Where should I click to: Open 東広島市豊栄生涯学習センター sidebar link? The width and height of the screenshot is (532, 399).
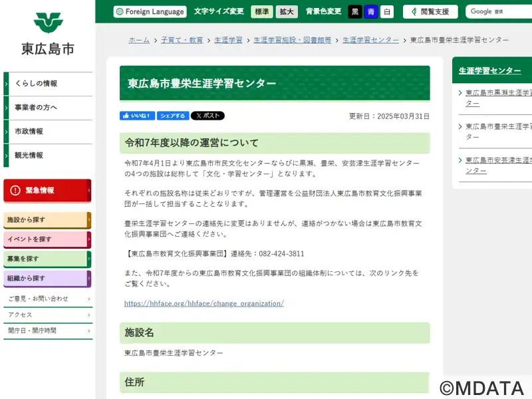[x=498, y=132]
